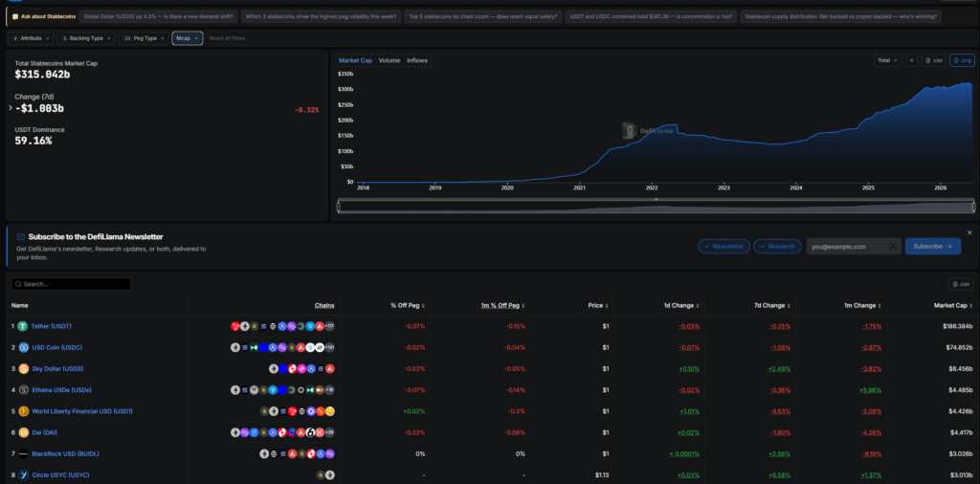Sort table by % Off Peg column
The height and width of the screenshot is (484, 980).
point(408,305)
